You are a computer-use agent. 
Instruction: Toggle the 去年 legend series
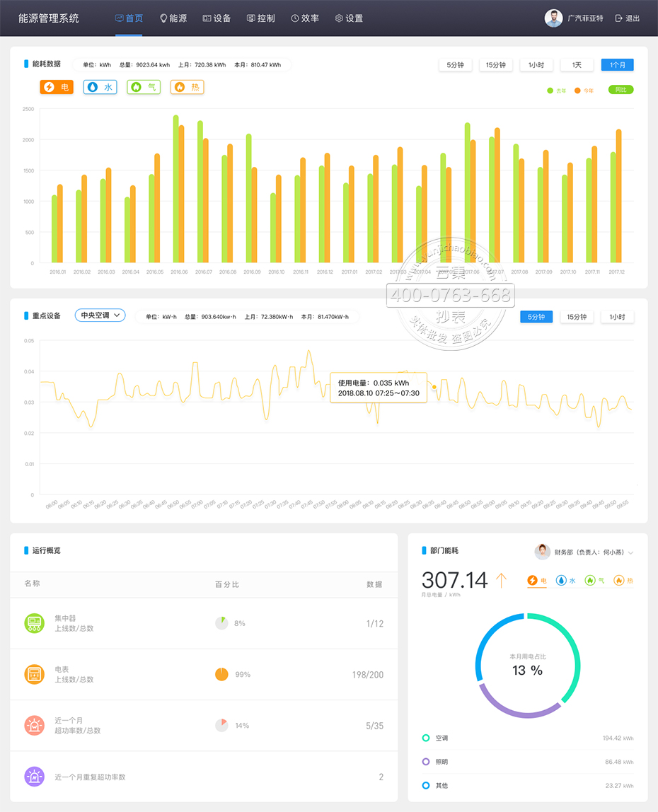click(557, 91)
